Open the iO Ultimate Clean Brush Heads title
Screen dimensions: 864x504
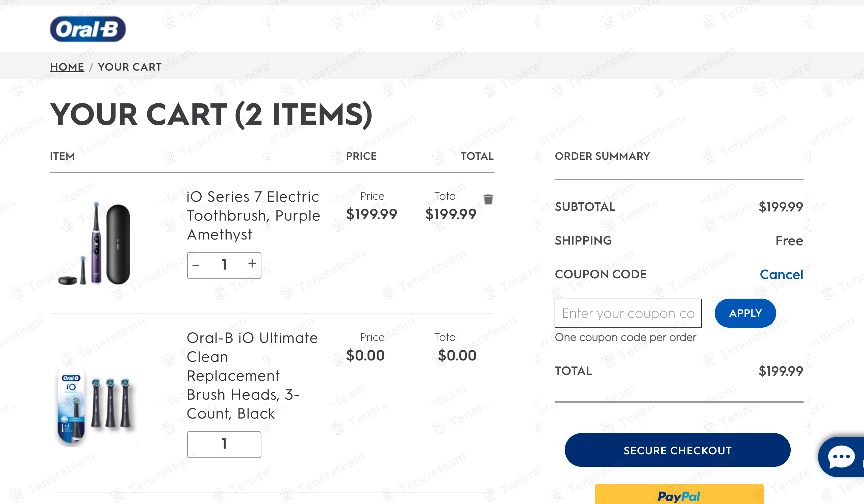(252, 375)
